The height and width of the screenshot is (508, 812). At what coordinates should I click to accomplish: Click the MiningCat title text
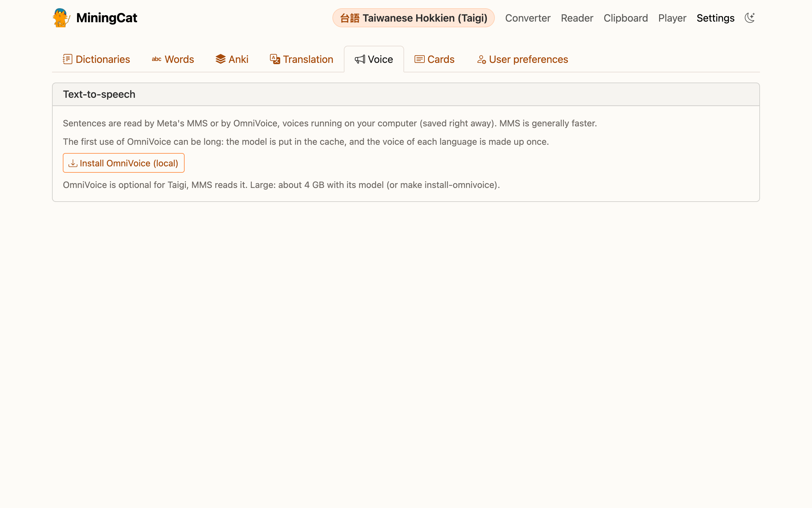pos(107,18)
